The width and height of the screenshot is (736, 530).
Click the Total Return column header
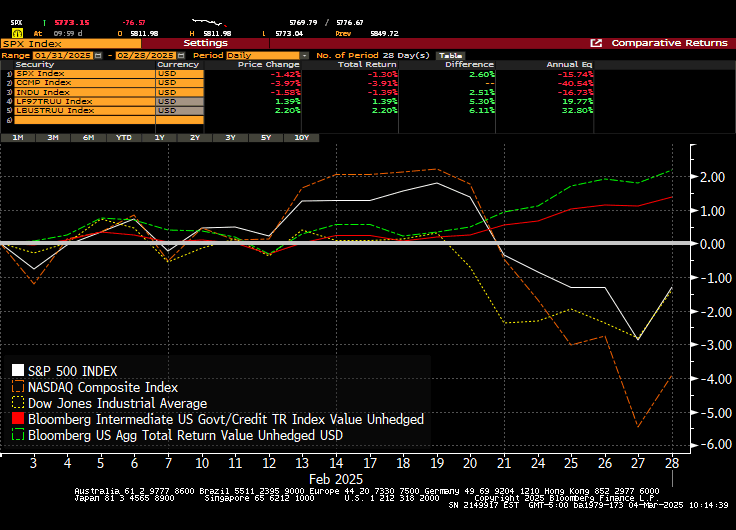367,64
